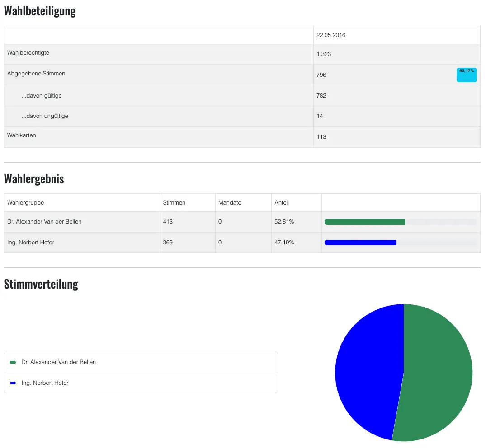
Task: Click the Stimmverteilung heading
Action: tap(41, 284)
